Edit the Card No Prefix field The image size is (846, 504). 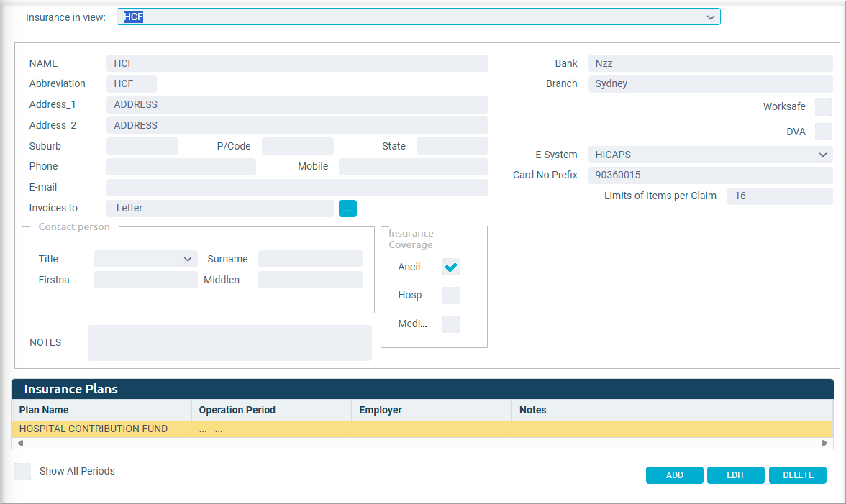(711, 175)
